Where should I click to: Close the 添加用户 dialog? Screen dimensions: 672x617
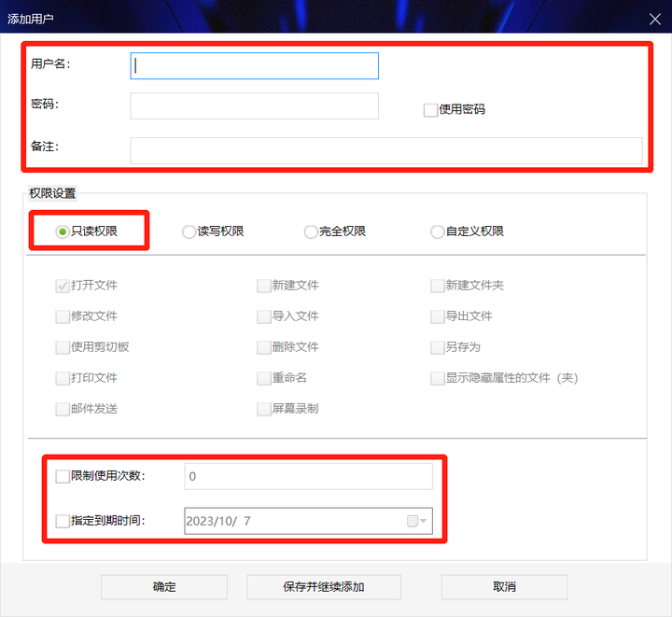(x=654, y=19)
